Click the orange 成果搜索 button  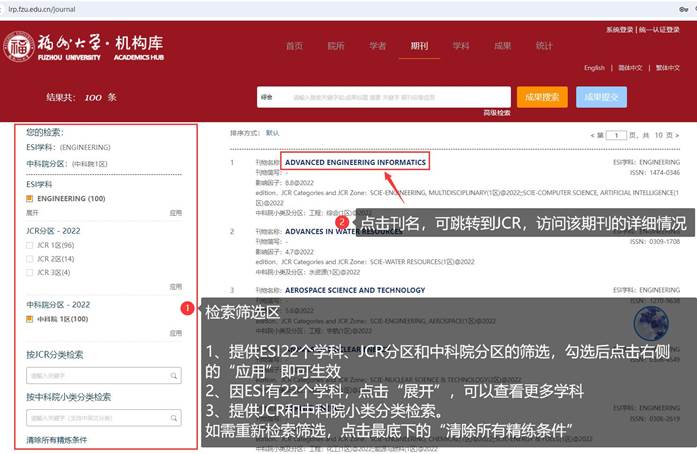(542, 97)
